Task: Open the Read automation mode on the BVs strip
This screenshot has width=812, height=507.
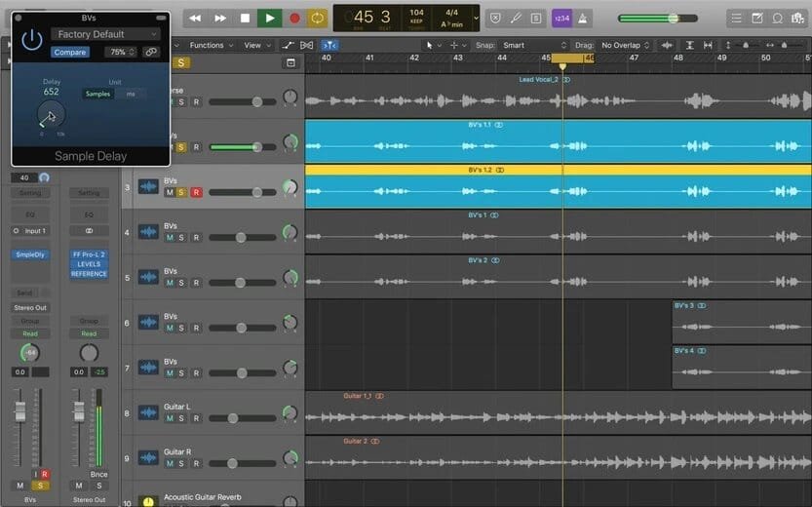Action: point(30,334)
